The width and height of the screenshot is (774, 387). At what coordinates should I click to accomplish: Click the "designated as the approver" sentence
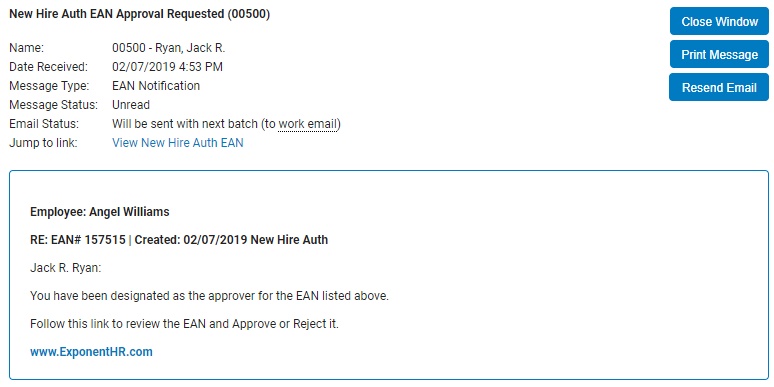click(x=210, y=296)
